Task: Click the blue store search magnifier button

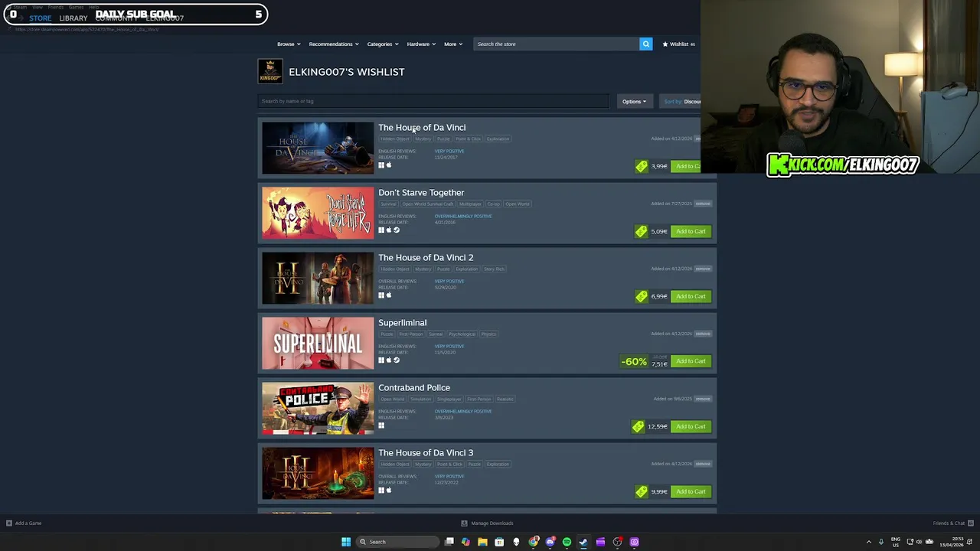Action: [646, 44]
